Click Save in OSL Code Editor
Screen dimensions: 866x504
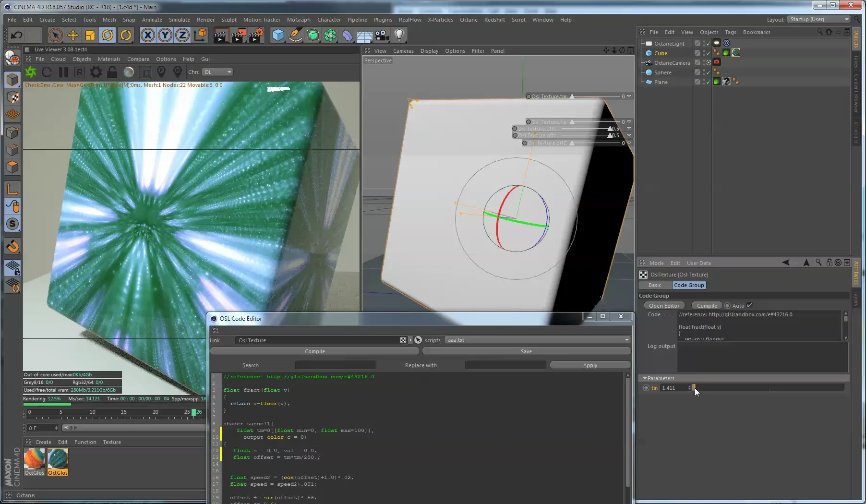tap(526, 351)
